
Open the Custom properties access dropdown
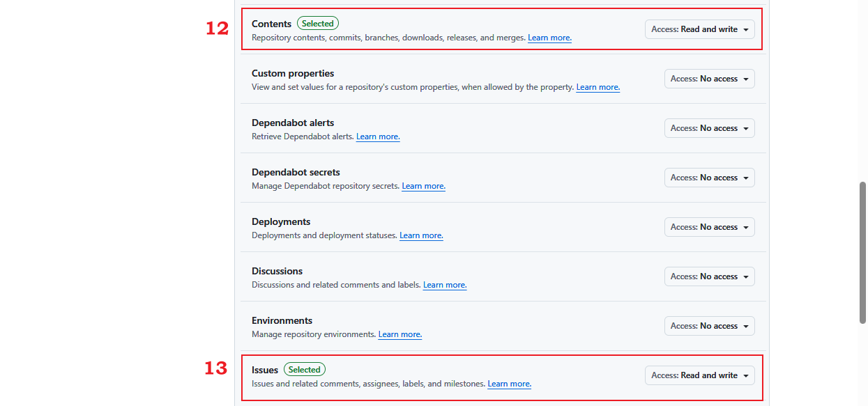point(709,79)
